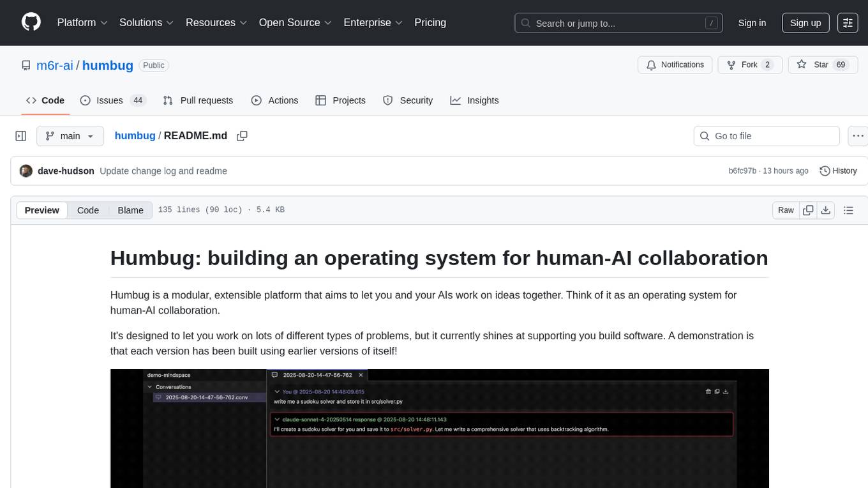Image resolution: width=868 pixels, height=488 pixels.
Task: Copy the README.md file path
Action: click(242, 136)
